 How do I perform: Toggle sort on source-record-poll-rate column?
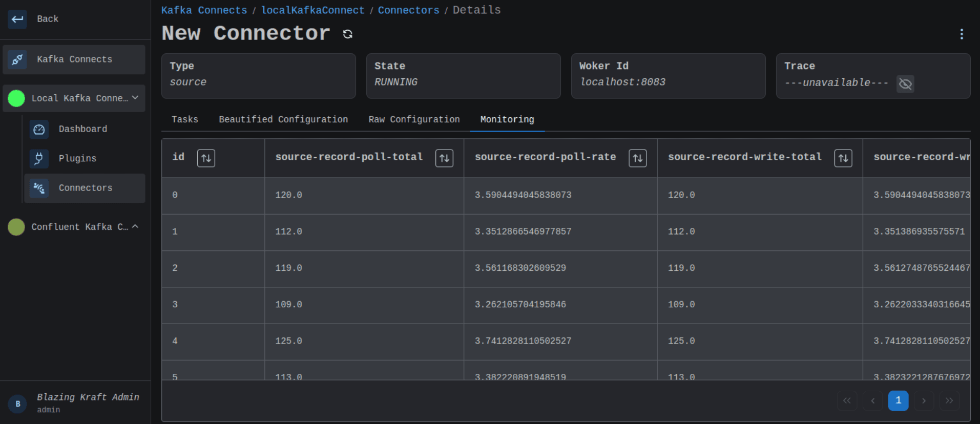coord(637,158)
